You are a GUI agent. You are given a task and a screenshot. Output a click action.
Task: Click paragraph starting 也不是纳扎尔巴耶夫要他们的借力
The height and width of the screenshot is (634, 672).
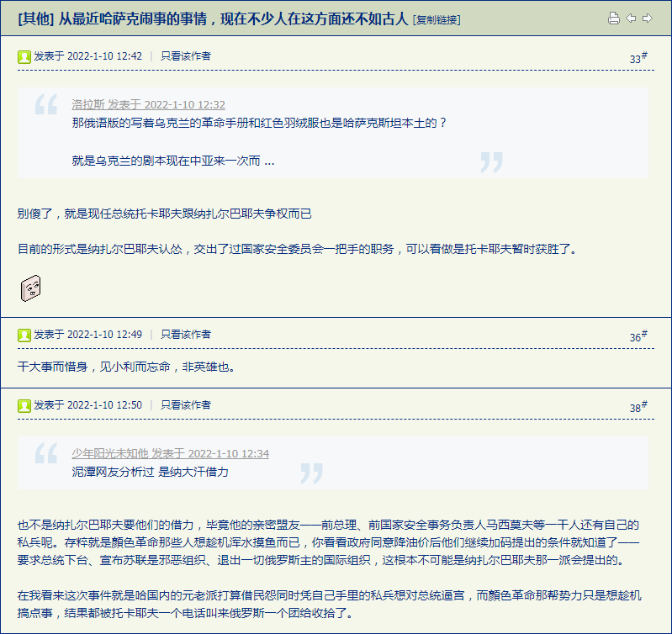(329, 542)
